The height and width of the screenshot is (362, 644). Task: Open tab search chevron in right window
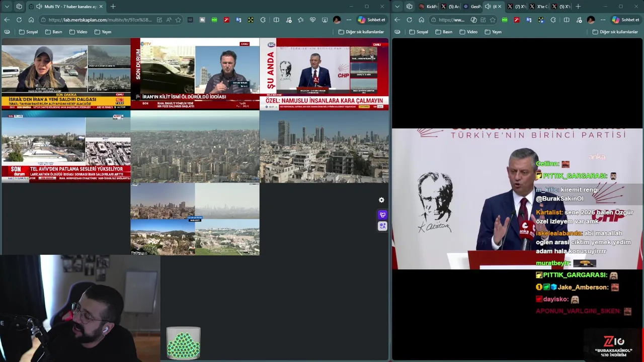coord(397,7)
